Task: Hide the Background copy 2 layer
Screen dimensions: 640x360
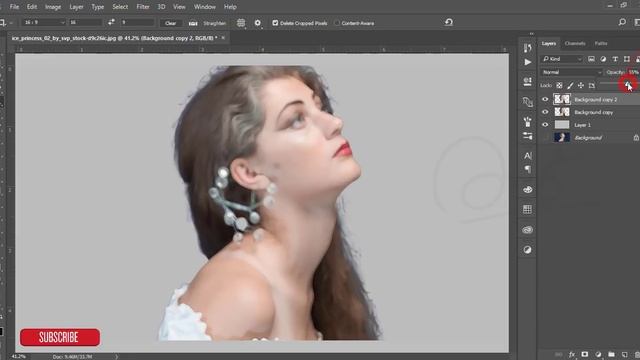Action: tap(545, 99)
